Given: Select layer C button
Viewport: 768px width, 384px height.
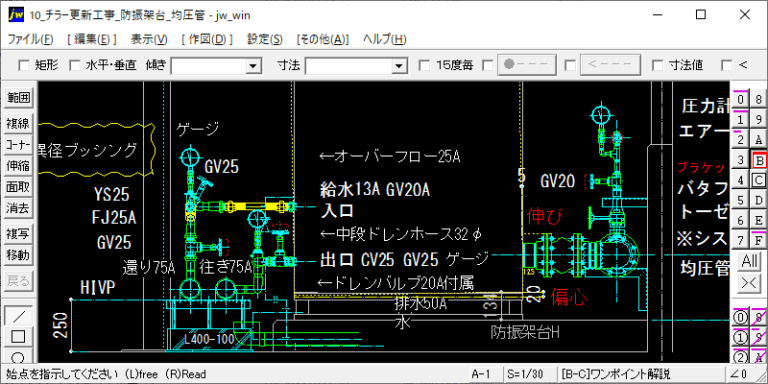Looking at the screenshot, I should tap(758, 180).
